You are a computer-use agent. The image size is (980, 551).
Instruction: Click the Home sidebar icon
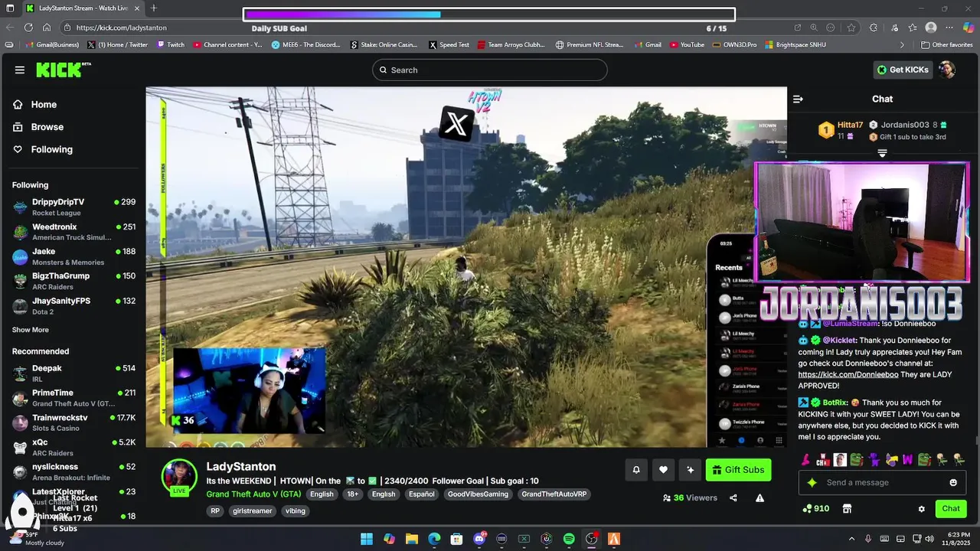[x=18, y=104]
